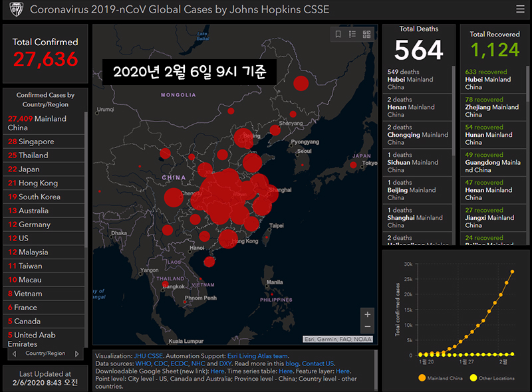The height and width of the screenshot is (392, 532).
Task: Select 549 deaths Hubei entry
Action: click(418, 79)
